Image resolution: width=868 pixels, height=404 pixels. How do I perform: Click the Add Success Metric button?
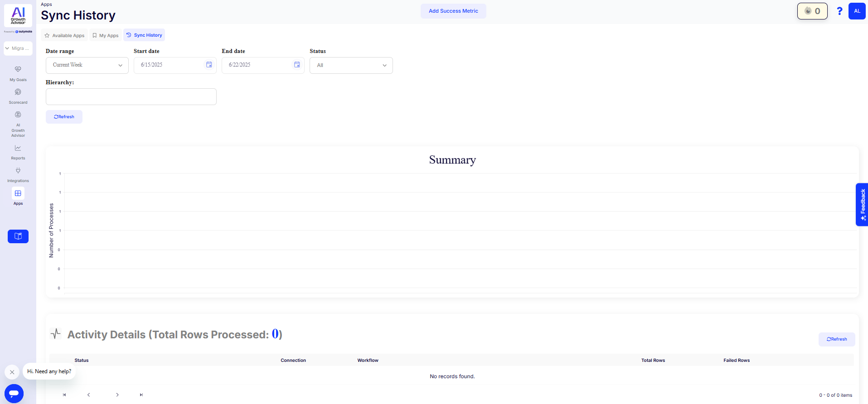(x=453, y=11)
